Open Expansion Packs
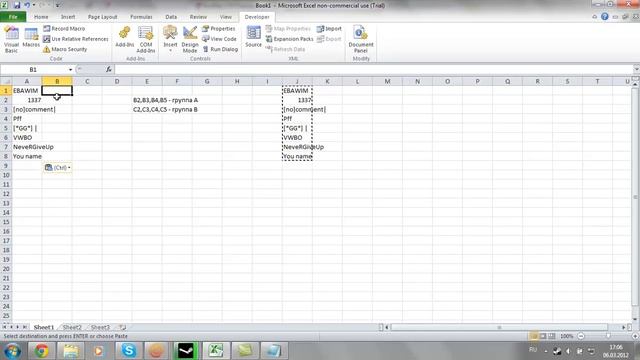 (x=289, y=39)
